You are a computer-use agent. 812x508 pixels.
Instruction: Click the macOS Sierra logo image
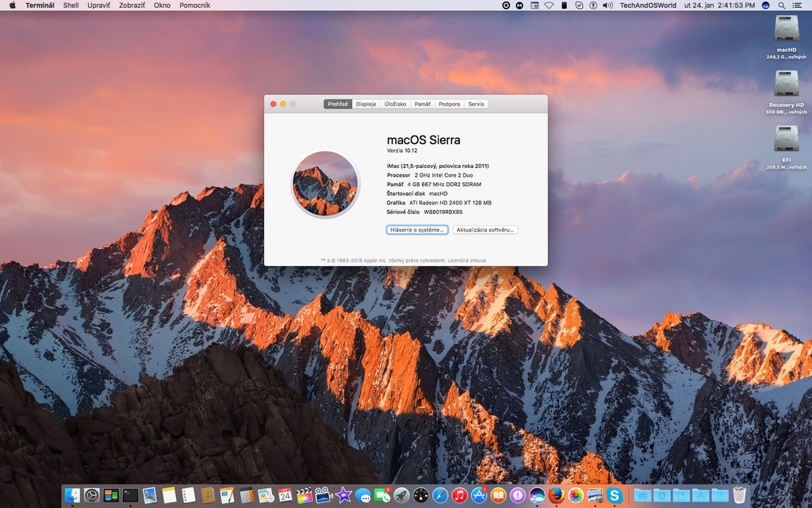325,183
